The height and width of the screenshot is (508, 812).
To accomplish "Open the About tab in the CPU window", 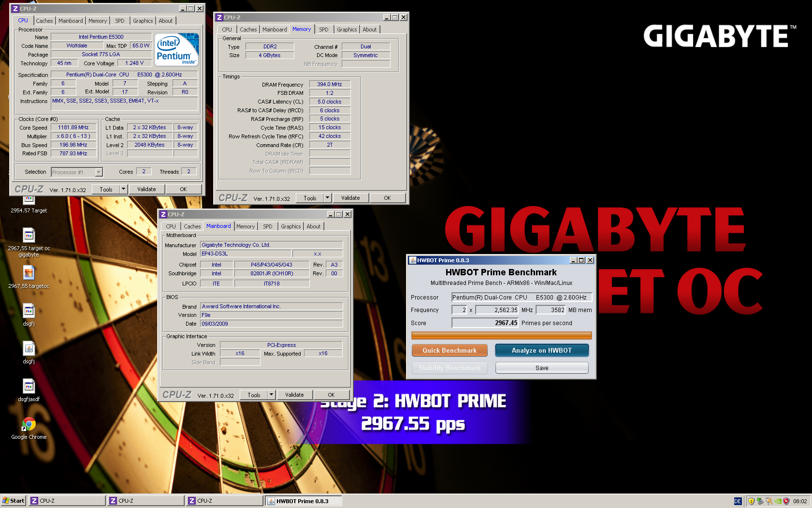I will point(166,21).
